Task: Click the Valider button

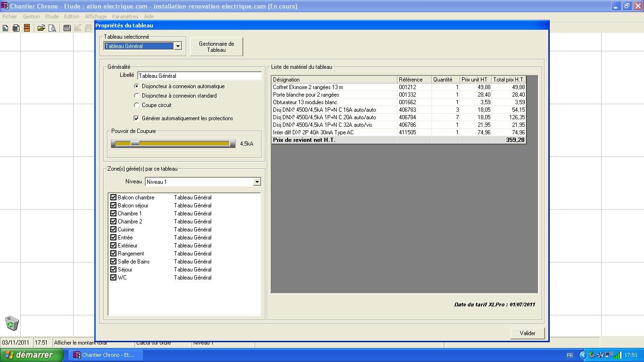Action: coord(528,333)
